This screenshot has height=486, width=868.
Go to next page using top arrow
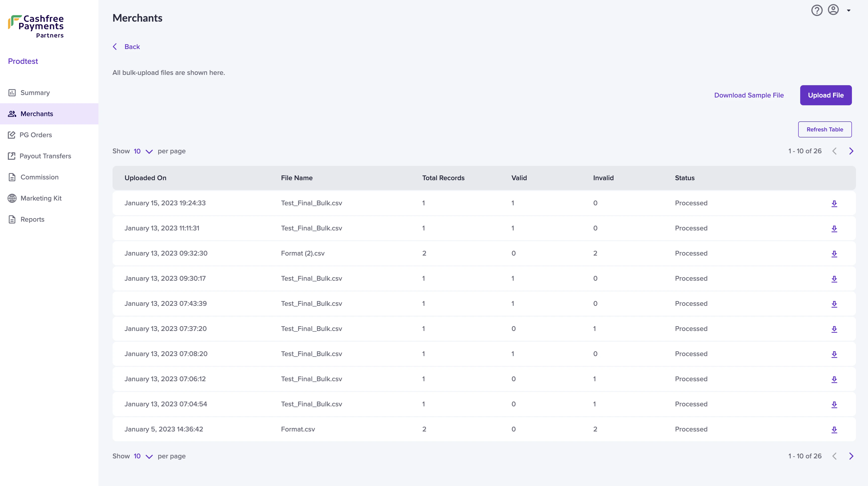tap(851, 151)
